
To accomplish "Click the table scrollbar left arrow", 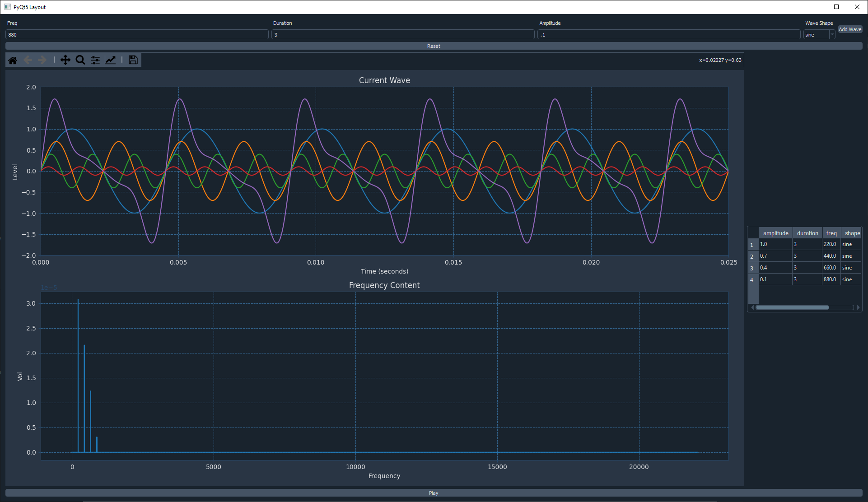I will click(x=752, y=307).
